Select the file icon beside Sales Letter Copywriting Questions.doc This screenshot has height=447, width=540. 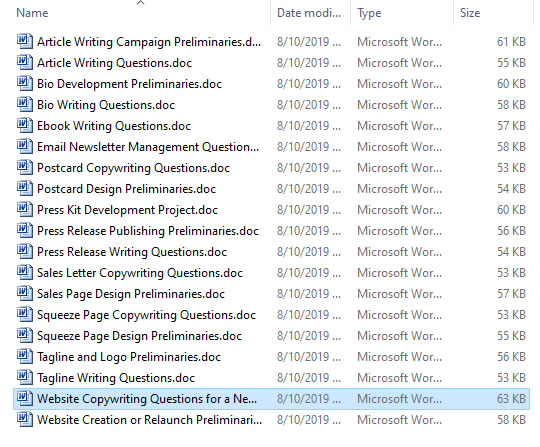pyautogui.click(x=25, y=273)
